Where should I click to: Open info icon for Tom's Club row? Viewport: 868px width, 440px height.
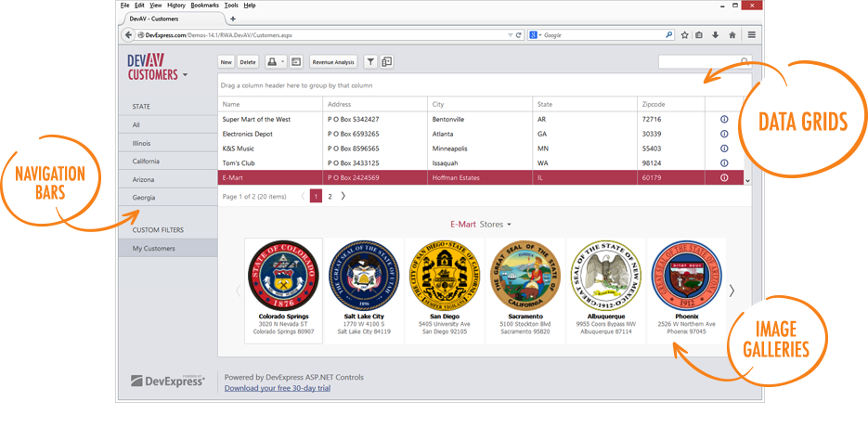pos(723,163)
